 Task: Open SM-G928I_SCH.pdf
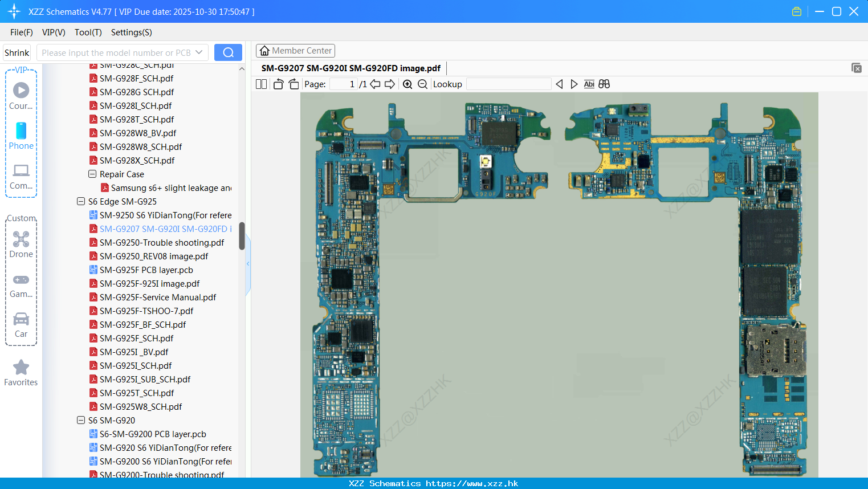[x=136, y=105]
